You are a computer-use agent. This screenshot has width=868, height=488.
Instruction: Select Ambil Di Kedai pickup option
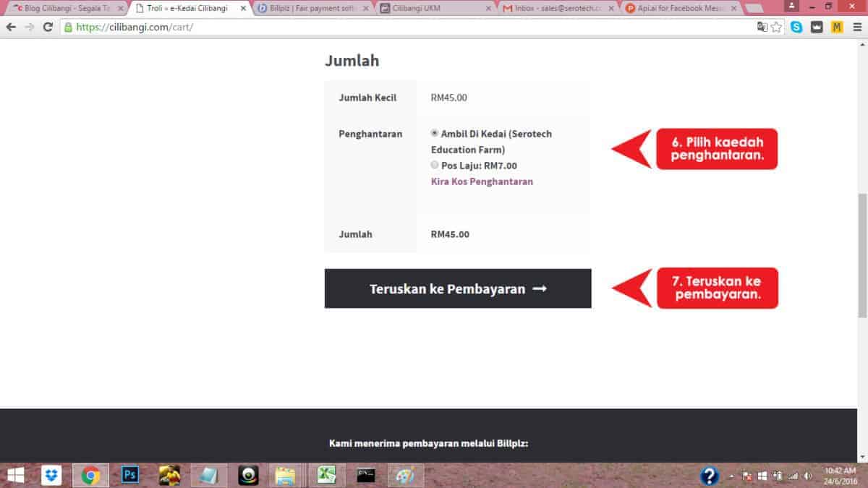point(435,134)
